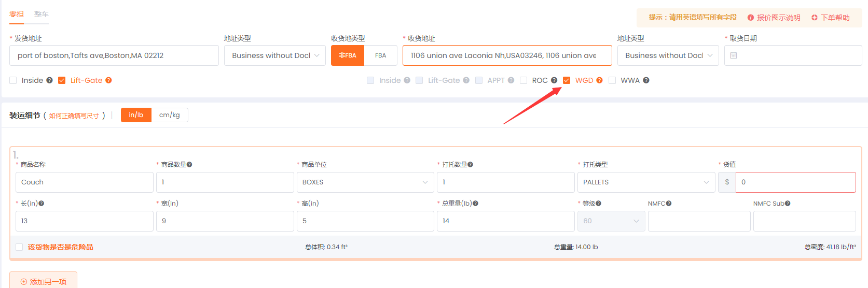Click help icon beside 总重量(lb) label

click(475, 204)
